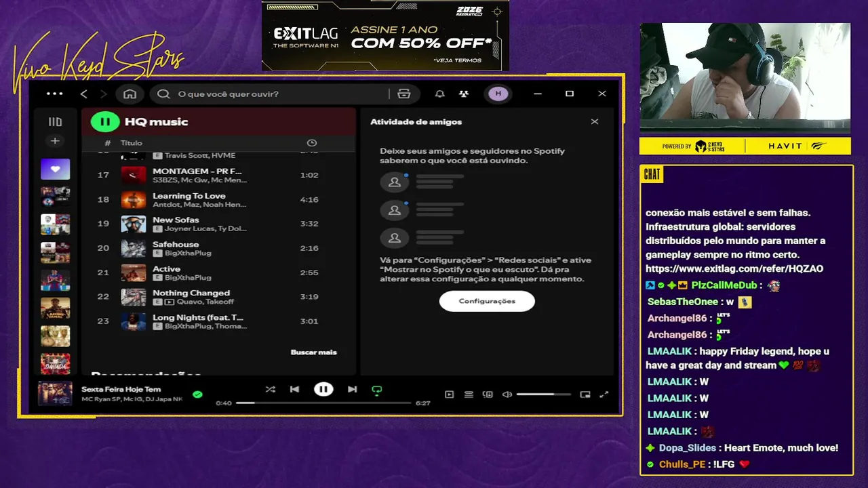Go back with the left arrow
The image size is (868, 488).
[84, 94]
